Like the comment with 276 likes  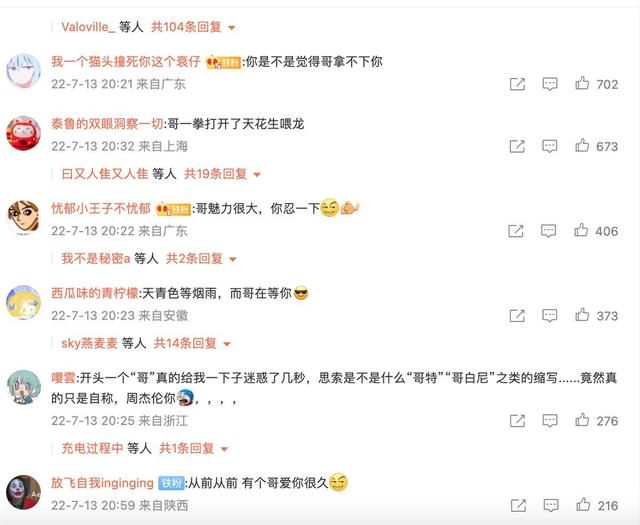click(x=582, y=420)
